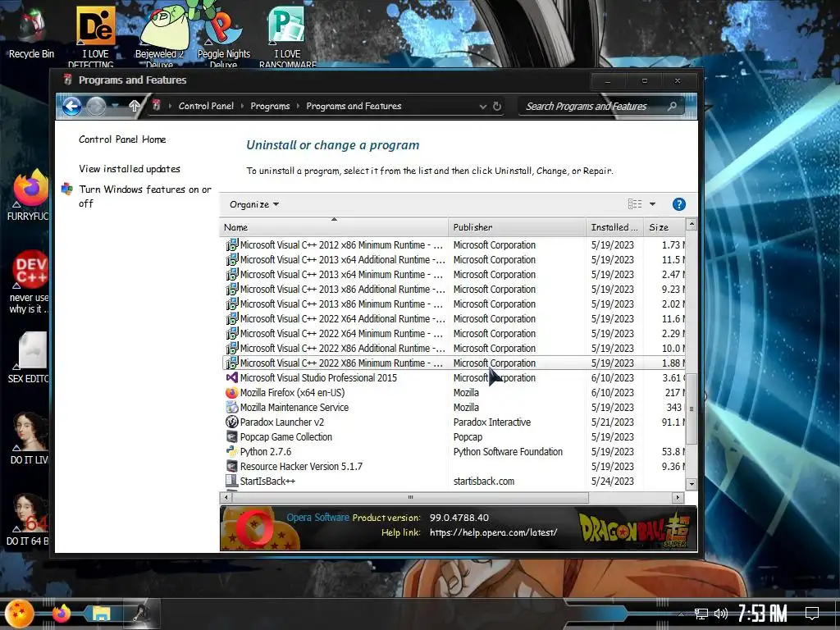
Task: Open File Explorer from the taskbar
Action: tap(100, 614)
